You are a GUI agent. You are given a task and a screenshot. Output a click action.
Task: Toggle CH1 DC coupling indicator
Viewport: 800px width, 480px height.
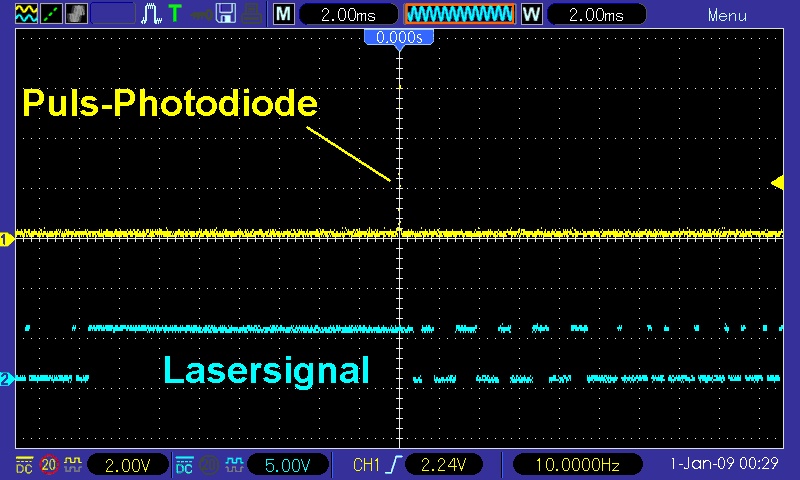[23, 465]
